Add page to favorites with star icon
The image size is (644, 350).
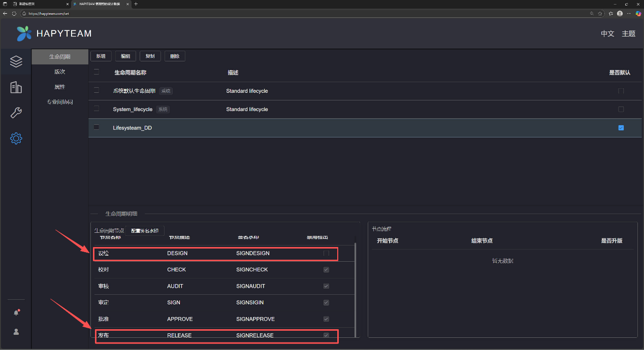pyautogui.click(x=600, y=14)
